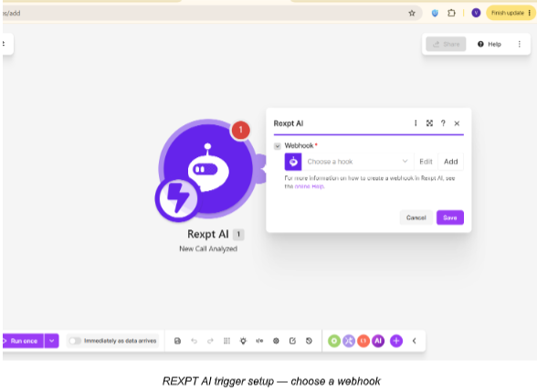The height and width of the screenshot is (392, 537).
Task: Click the redo icon in toolbar
Action: 210,341
